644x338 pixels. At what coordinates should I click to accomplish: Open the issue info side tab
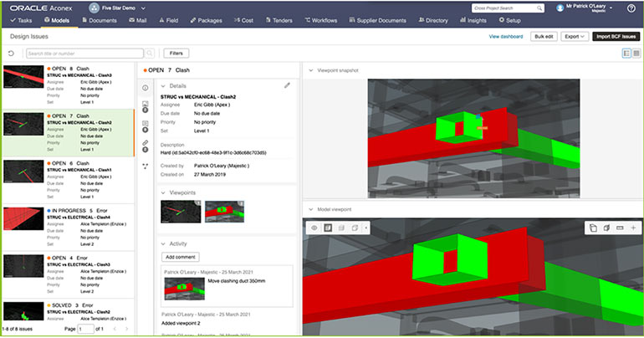tap(145, 88)
